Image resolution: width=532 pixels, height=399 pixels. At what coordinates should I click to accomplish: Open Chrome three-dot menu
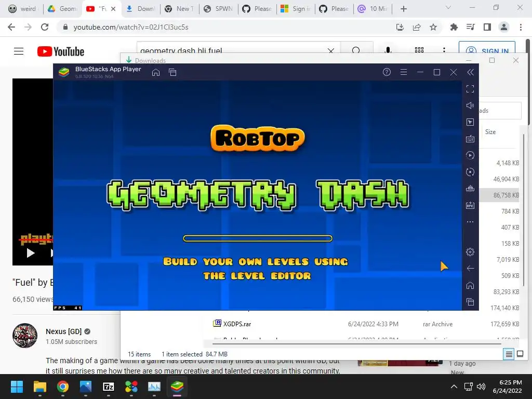(521, 27)
